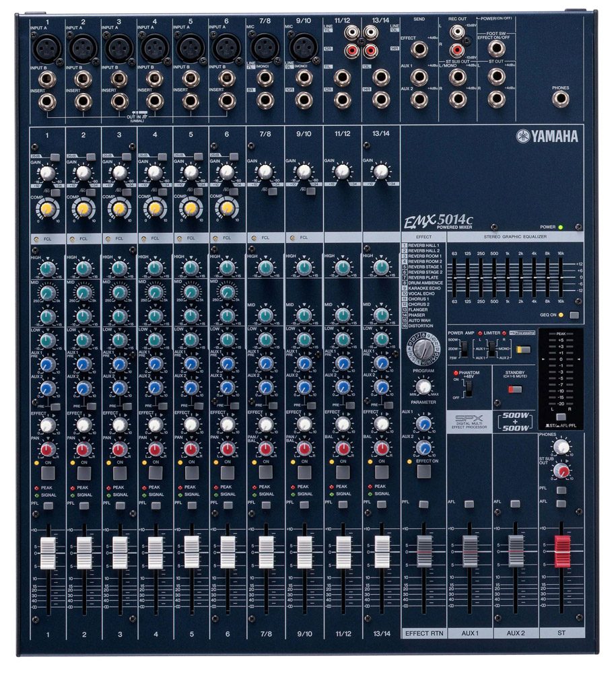The height and width of the screenshot is (673, 616).
Task: Toggle channel 1 26dB pad switch
Action: tap(54, 157)
